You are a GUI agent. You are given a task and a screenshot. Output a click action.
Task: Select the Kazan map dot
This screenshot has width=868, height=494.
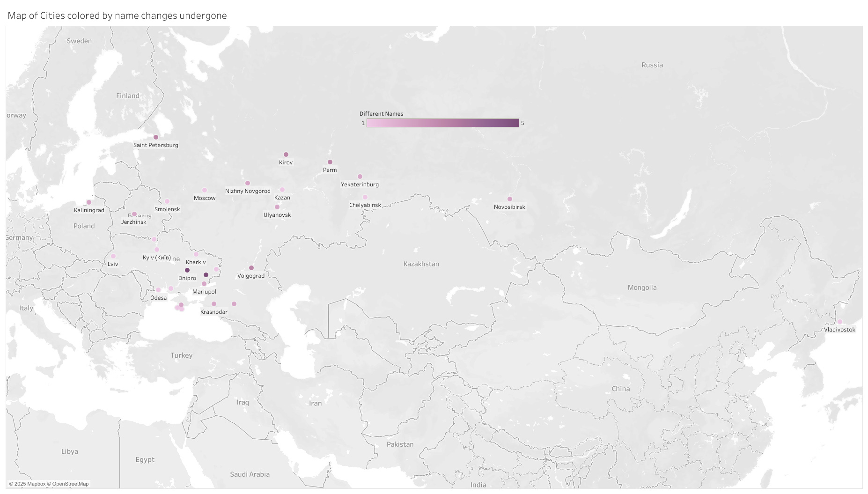click(x=282, y=190)
